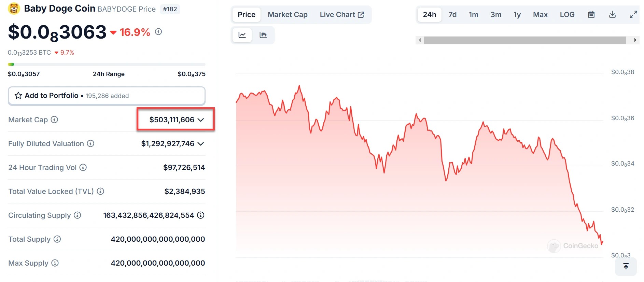This screenshot has height=282, width=644.
Task: Click Add to Portfolio button
Action: click(107, 96)
